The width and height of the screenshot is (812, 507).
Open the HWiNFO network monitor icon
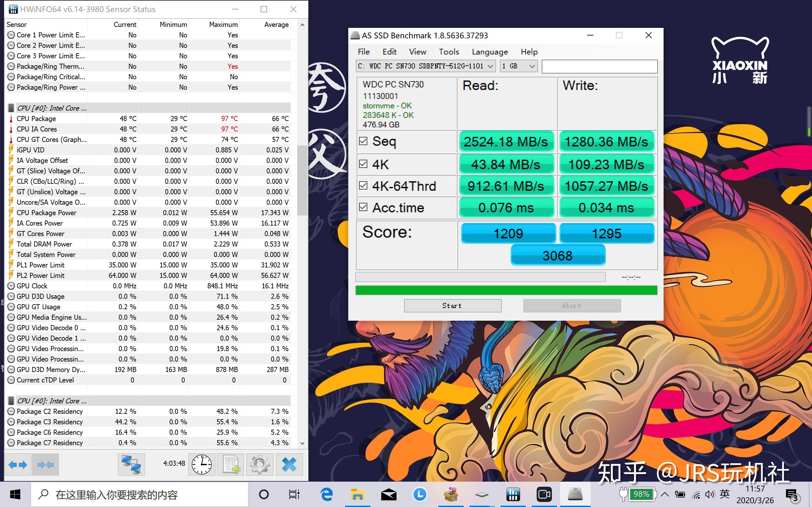coord(131,465)
